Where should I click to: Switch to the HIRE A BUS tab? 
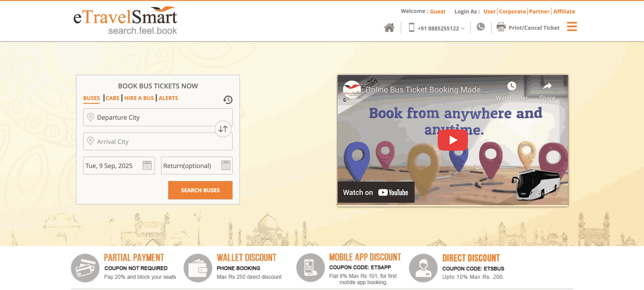(139, 98)
